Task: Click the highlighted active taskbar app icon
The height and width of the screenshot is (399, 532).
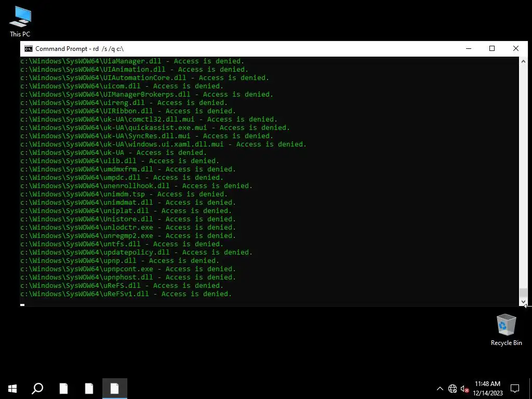Action: coord(115,389)
